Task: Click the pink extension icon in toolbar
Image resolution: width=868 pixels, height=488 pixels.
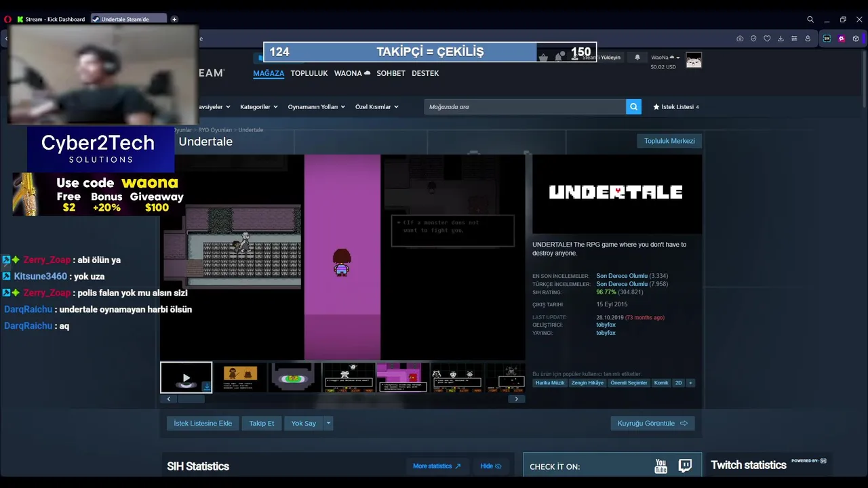Action: [842, 39]
